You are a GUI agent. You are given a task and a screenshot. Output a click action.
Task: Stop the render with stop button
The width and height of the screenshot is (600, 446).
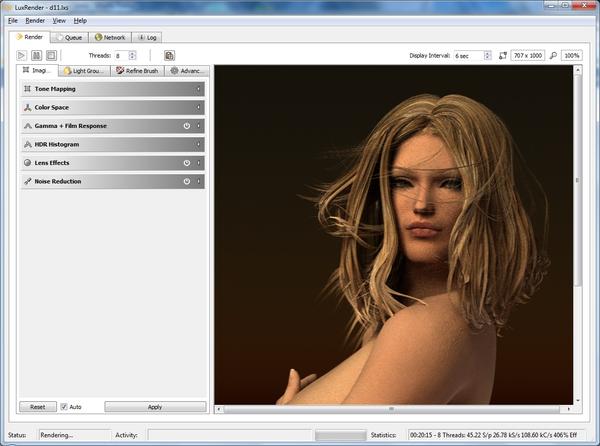point(51,55)
